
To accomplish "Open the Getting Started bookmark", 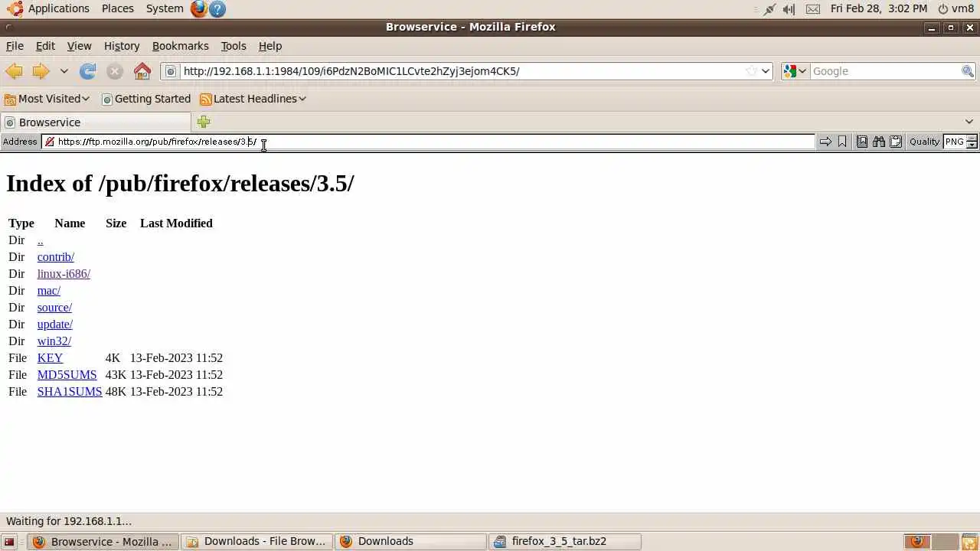I will 146,99.
